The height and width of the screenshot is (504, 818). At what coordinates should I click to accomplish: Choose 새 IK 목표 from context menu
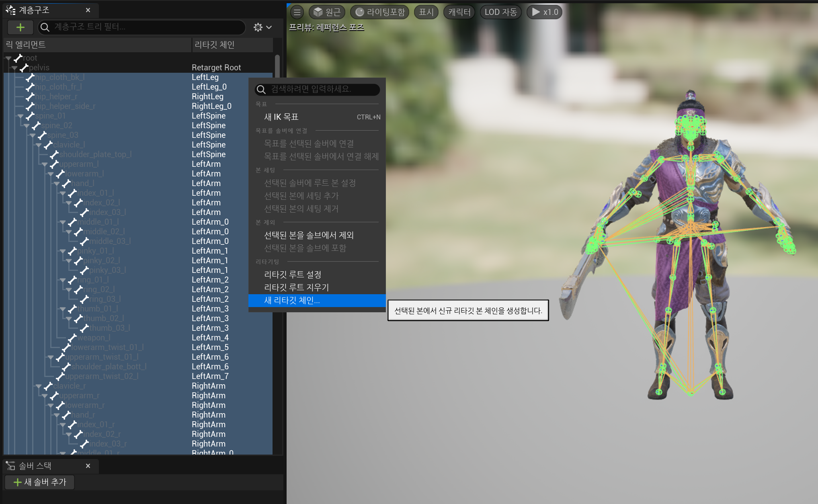[281, 117]
